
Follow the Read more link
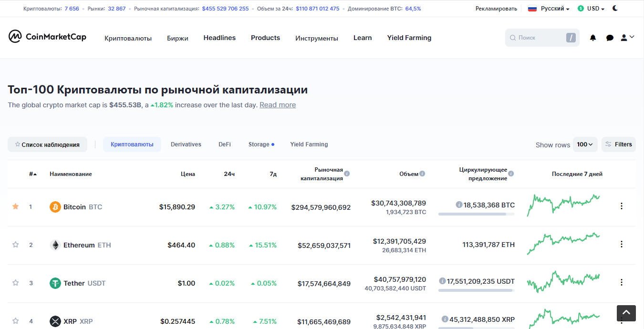point(278,105)
